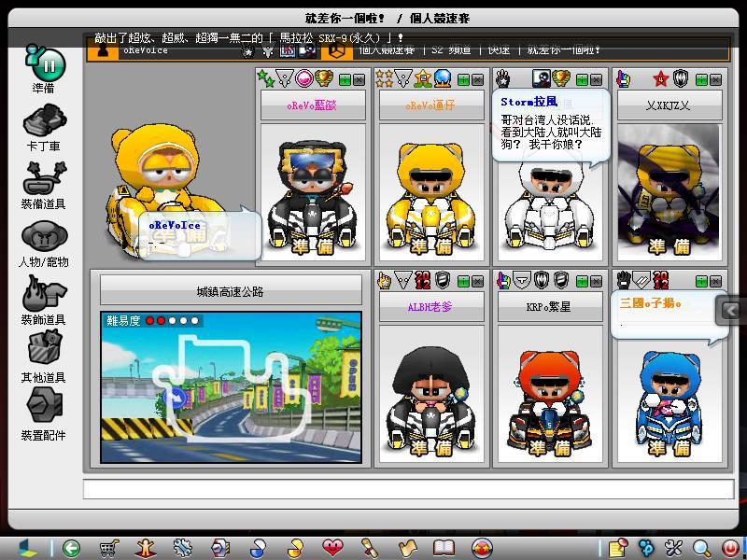Click the blue capsule icon

[x=258, y=549]
